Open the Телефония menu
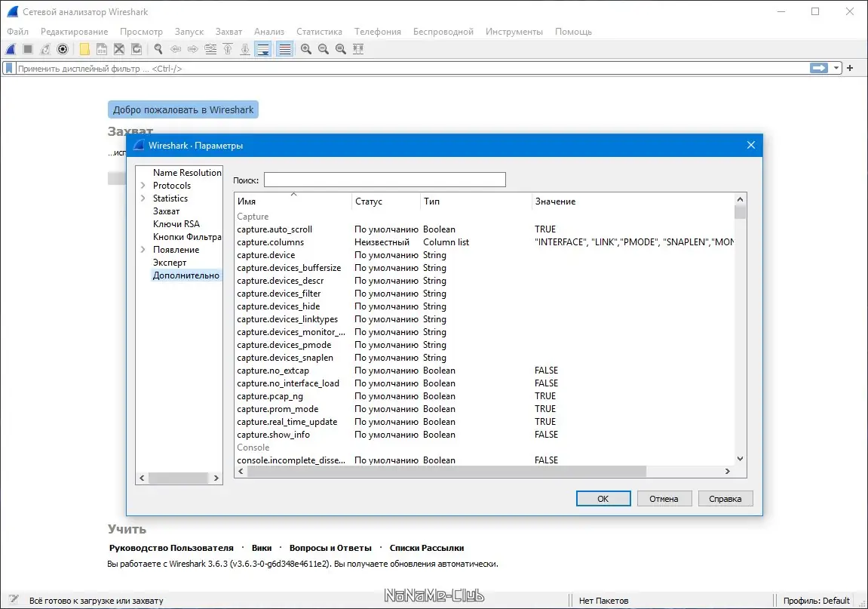 pyautogui.click(x=377, y=32)
